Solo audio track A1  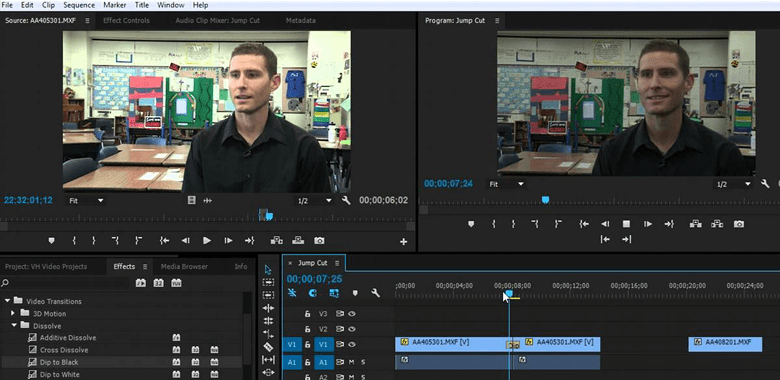(x=363, y=362)
